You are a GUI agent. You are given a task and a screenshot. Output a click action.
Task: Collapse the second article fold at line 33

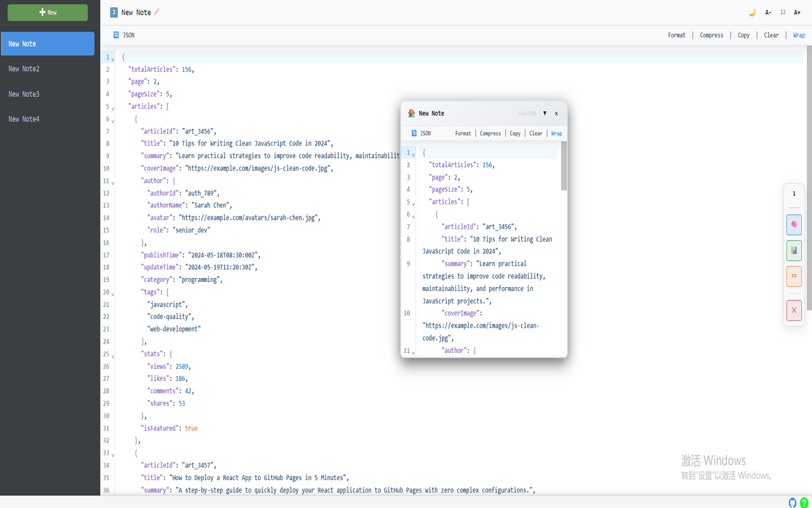(x=113, y=455)
